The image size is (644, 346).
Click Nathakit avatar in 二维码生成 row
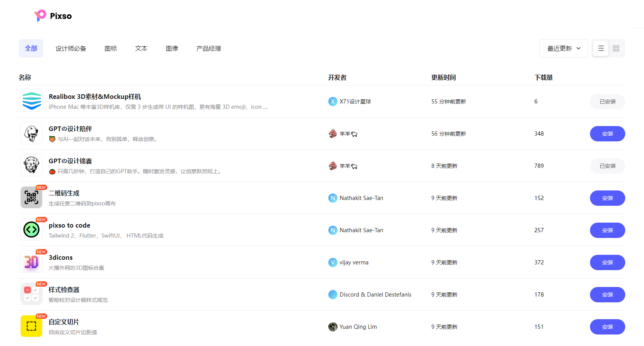(333, 198)
